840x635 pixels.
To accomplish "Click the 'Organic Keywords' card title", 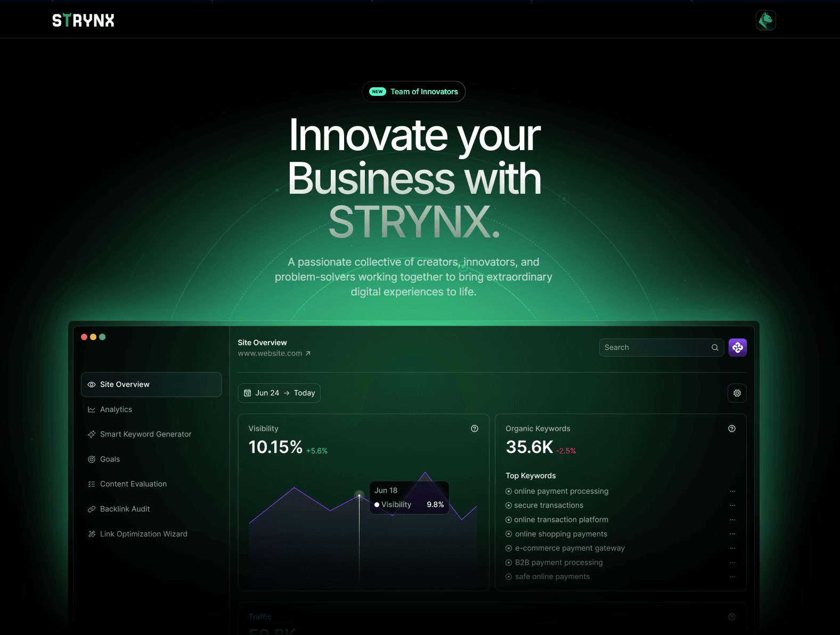I will click(538, 428).
